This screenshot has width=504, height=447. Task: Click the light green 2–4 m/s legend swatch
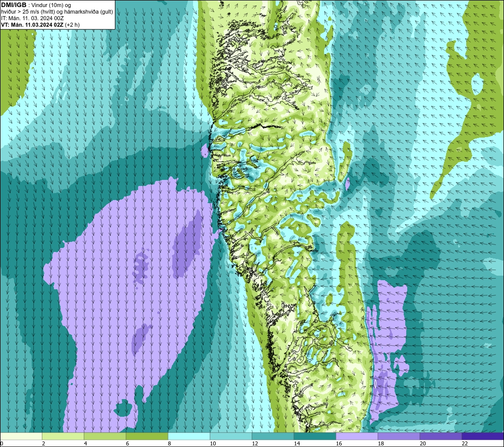click(63, 436)
